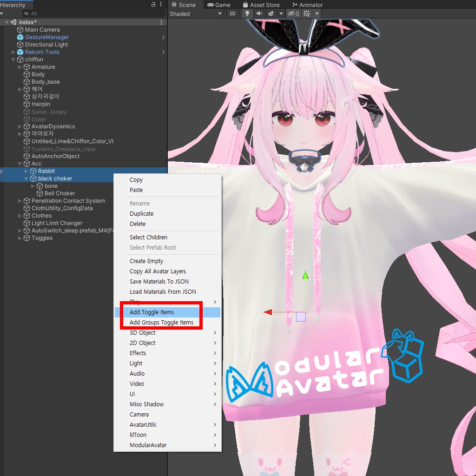This screenshot has height=476, width=476.
Task: Collapse the Acc node
Action: pos(20,164)
